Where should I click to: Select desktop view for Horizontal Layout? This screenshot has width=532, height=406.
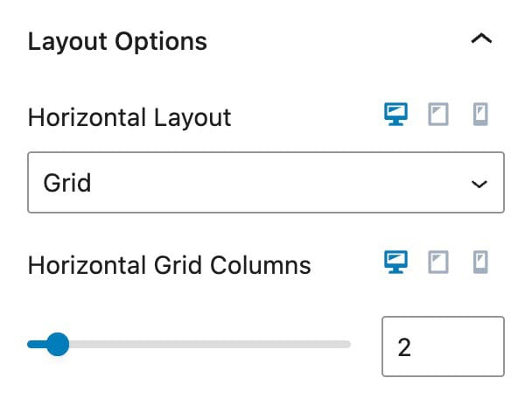click(396, 115)
